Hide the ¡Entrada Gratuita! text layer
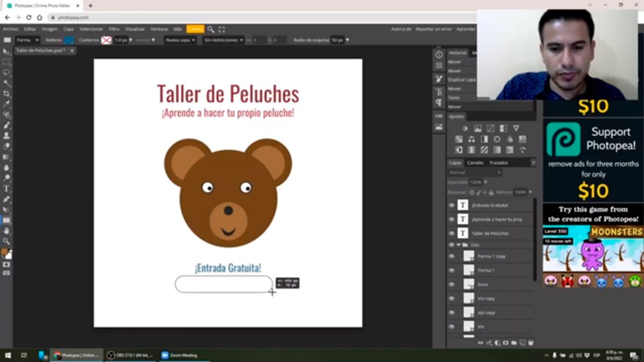This screenshot has height=362, width=644. (451, 205)
